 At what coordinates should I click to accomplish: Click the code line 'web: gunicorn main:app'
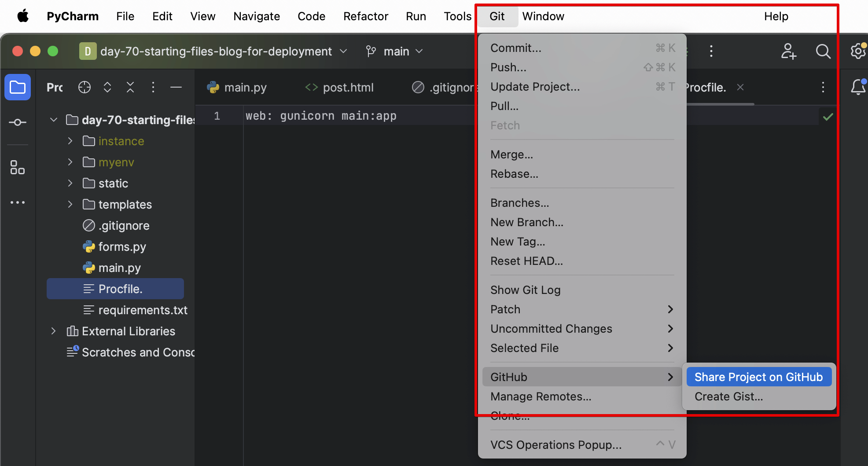coord(321,116)
